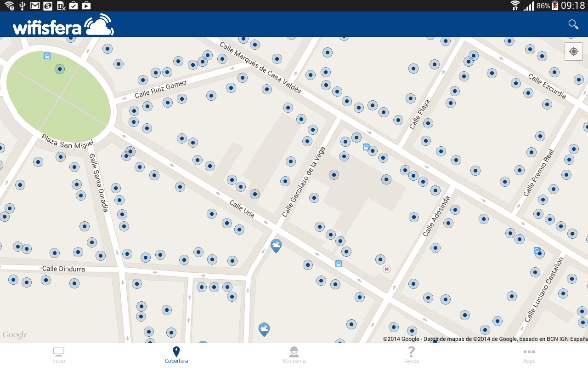Image resolution: width=588 pixels, height=368 pixels.
Task: Tap bus stop icon near Calle Luciano Castañón
Action: coord(537,251)
